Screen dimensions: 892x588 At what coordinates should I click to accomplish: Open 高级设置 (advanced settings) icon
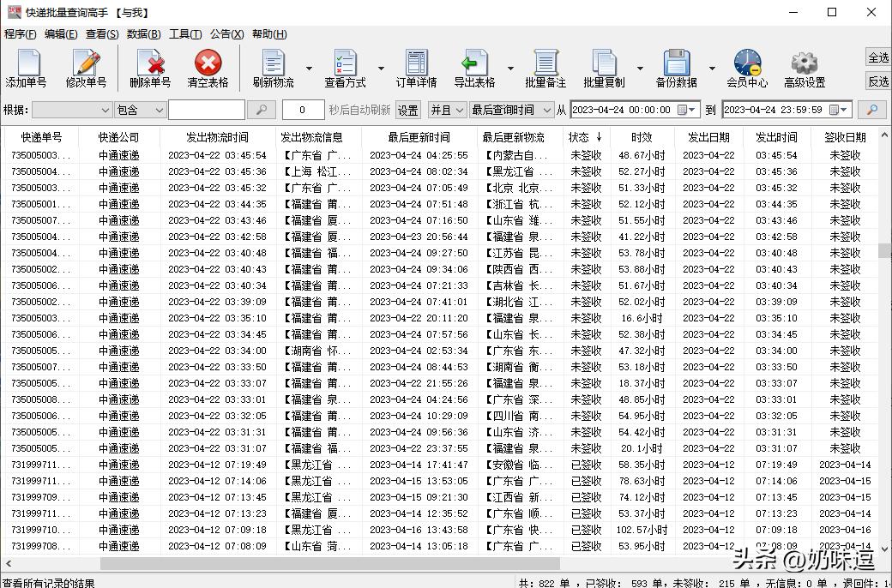[x=804, y=68]
